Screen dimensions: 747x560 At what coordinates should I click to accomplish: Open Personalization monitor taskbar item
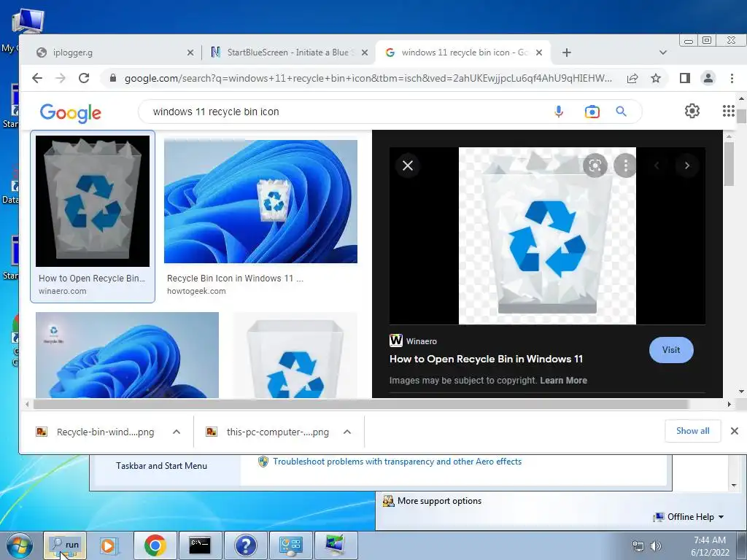336,545
